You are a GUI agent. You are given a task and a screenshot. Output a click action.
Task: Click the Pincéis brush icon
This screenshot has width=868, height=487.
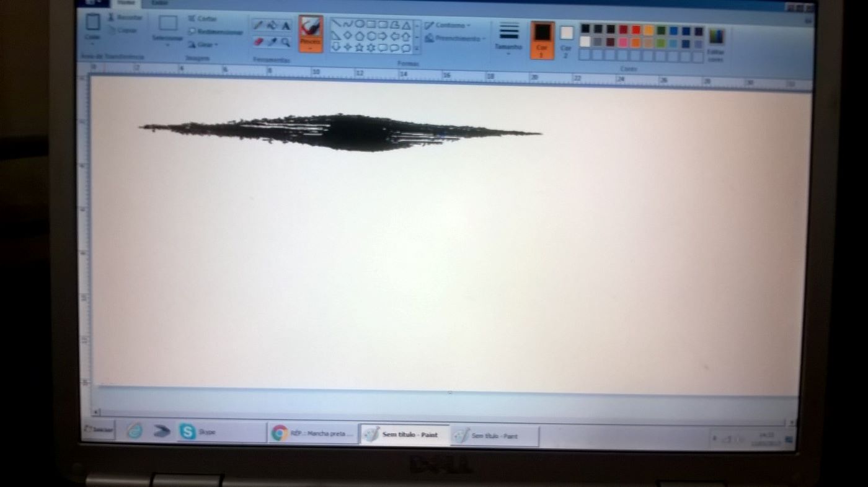click(310, 26)
